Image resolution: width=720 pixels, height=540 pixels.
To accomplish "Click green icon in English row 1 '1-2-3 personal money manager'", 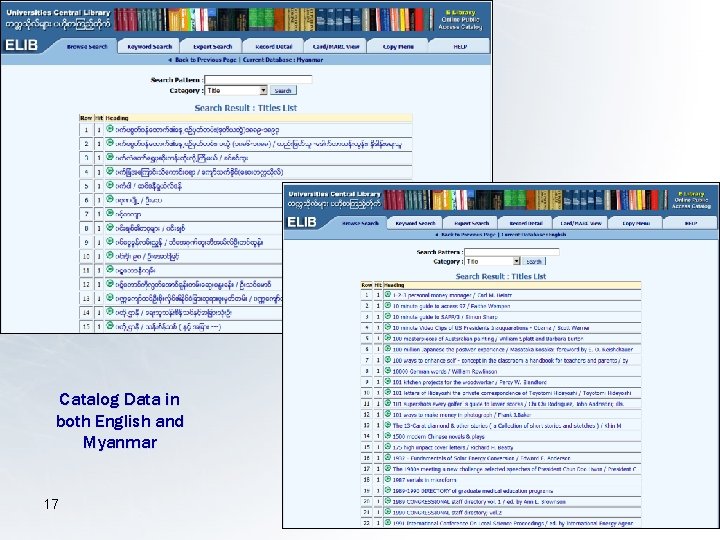I will 388,294.
